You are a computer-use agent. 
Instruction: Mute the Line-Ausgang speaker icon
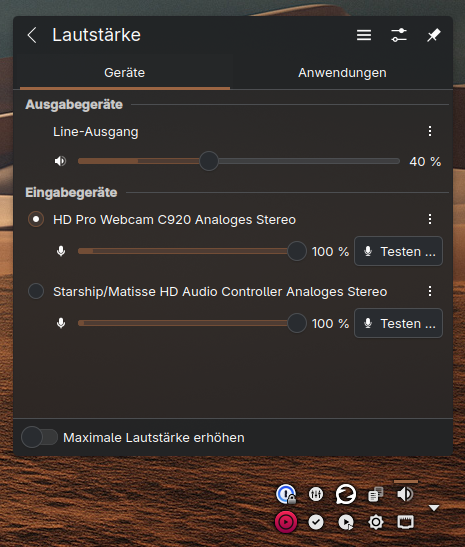60,161
